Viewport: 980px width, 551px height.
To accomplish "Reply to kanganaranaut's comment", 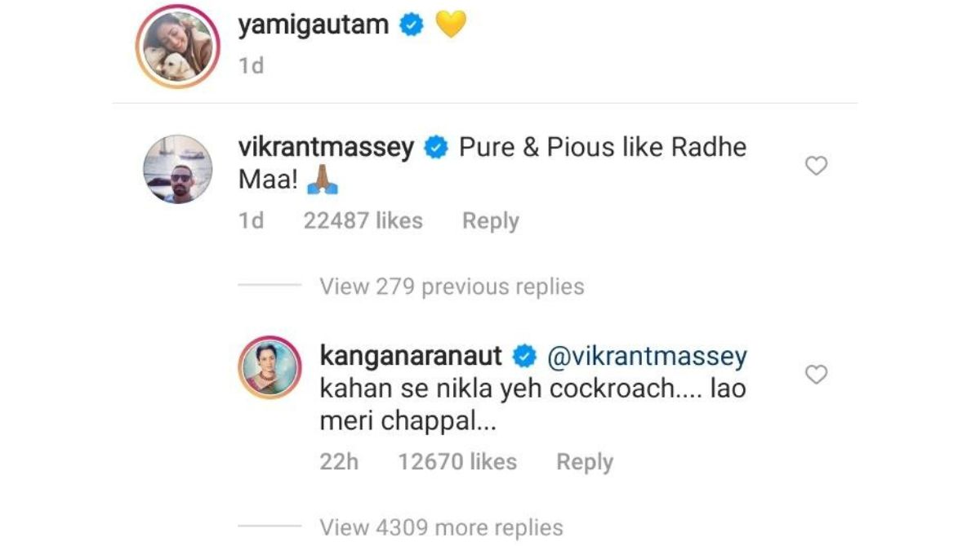I will (x=585, y=461).
